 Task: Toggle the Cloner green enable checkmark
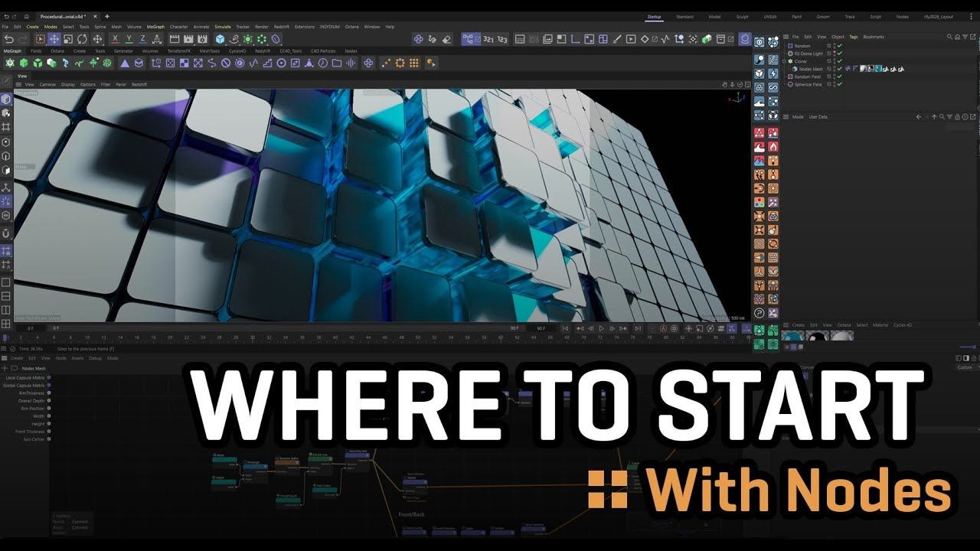[x=840, y=61]
